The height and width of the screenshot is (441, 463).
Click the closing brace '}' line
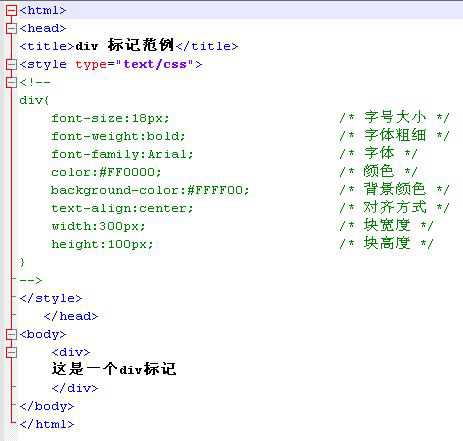(x=22, y=262)
